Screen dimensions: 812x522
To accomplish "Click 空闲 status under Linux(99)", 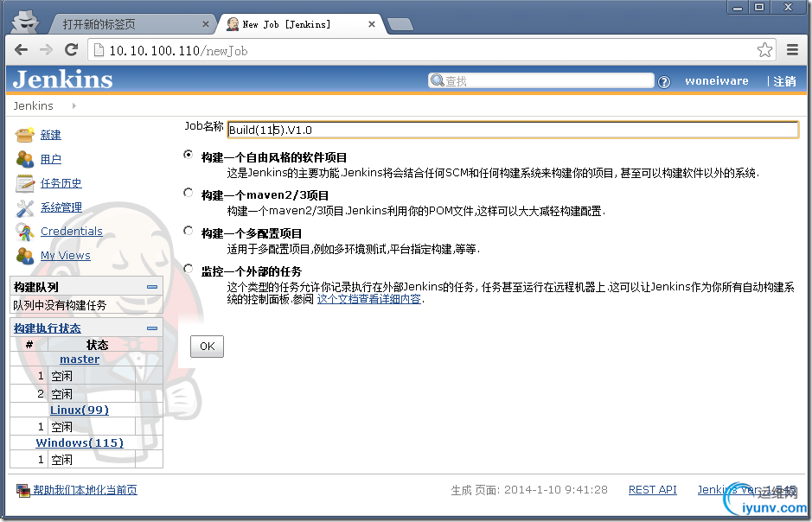I will click(x=61, y=427).
